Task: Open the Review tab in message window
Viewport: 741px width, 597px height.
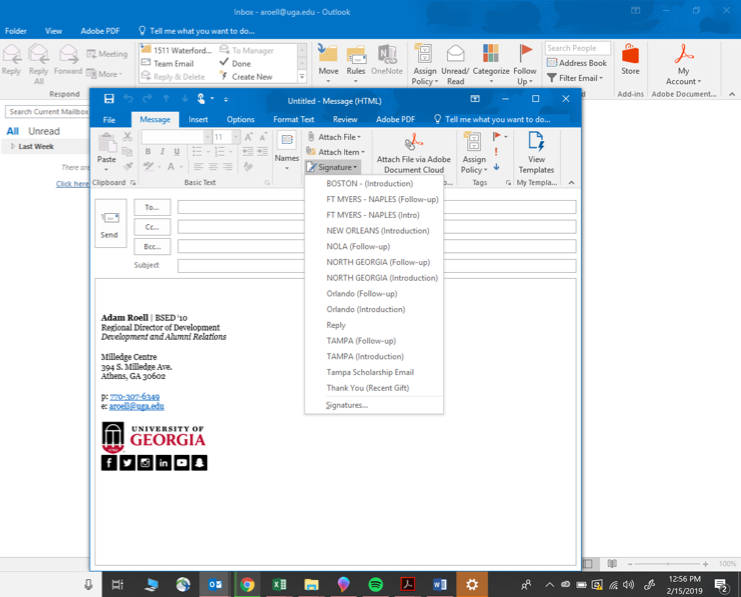Action: [345, 120]
